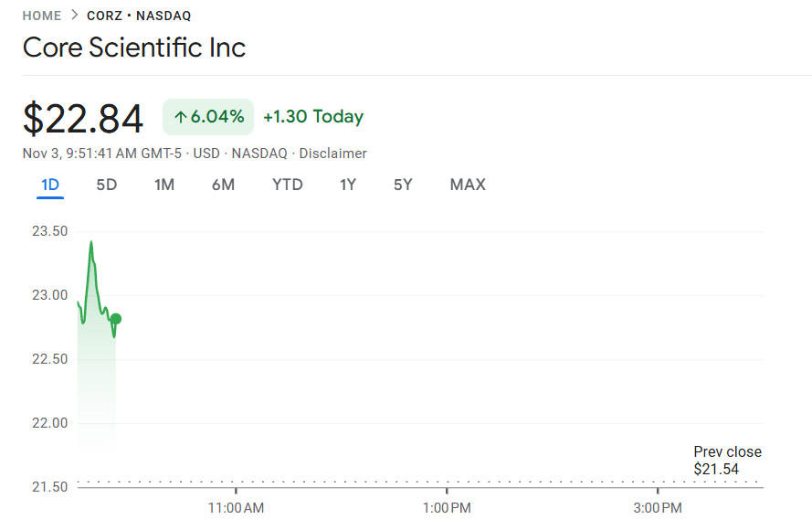
Task: Click the Prev close $21.54 label
Action: click(x=726, y=460)
